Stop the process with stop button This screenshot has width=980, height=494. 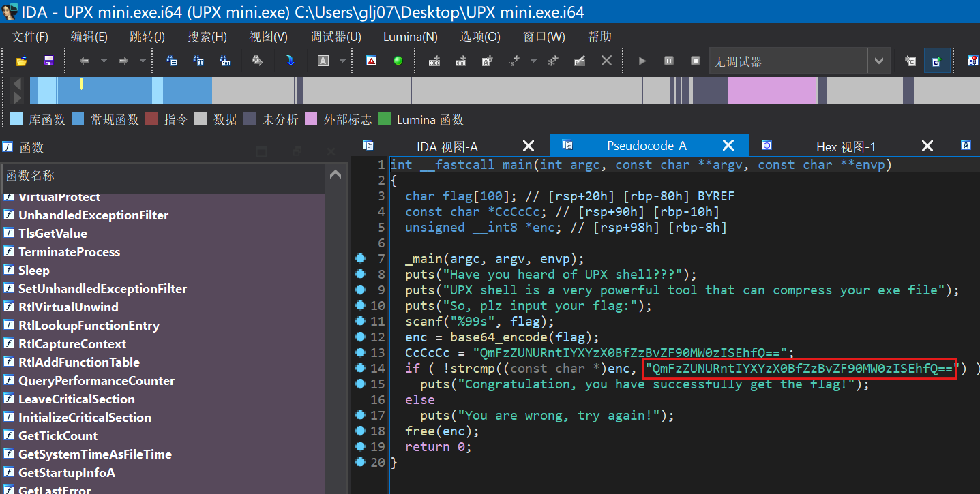(x=696, y=61)
